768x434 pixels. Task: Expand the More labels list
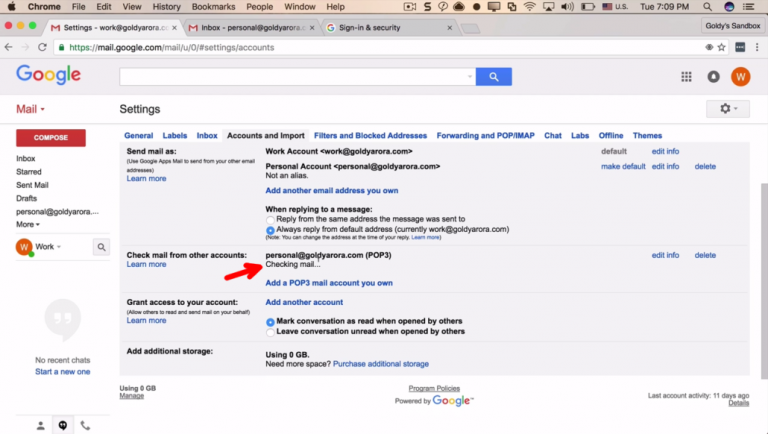pos(27,224)
